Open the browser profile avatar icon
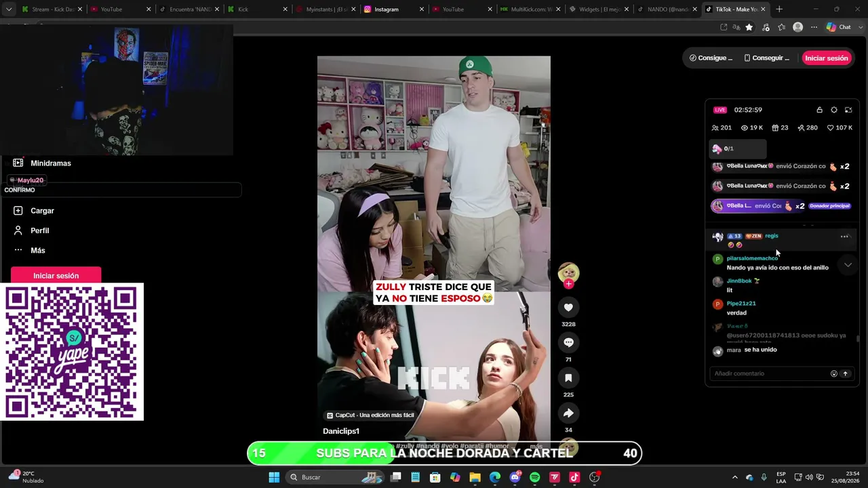The image size is (868, 488). pyautogui.click(x=798, y=27)
